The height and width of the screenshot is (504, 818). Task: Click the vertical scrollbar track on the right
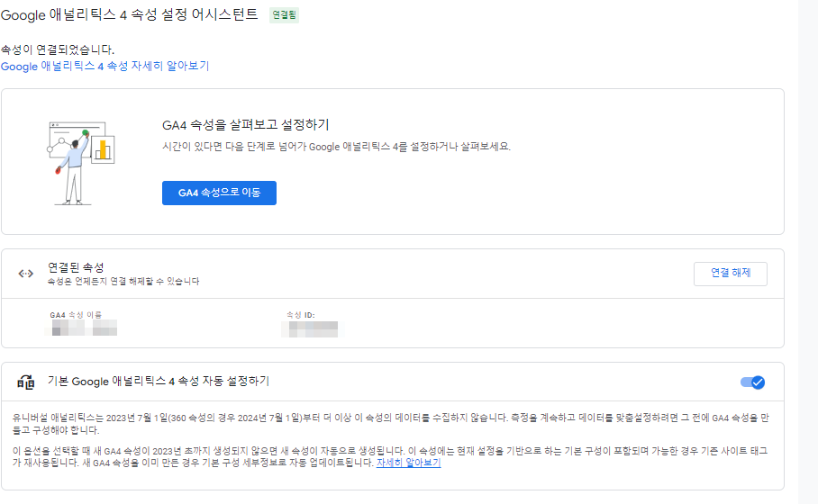click(x=807, y=252)
